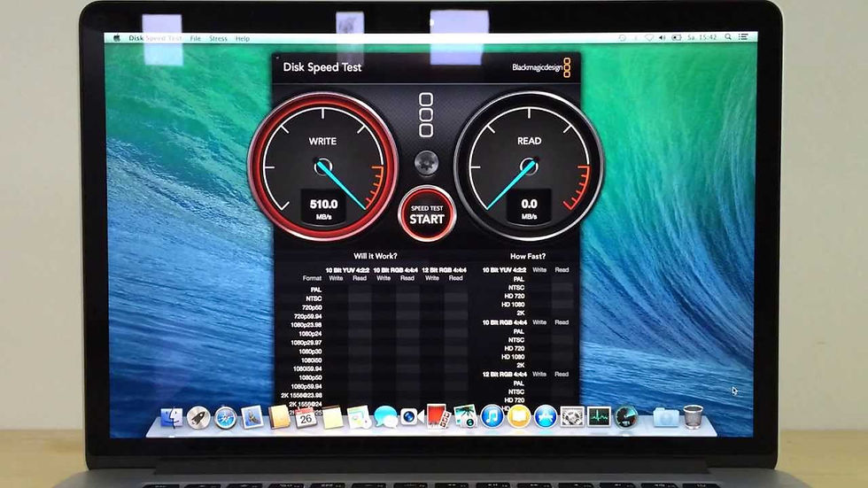The height and width of the screenshot is (488, 868).
Task: Open Disk Speed Test dock icon
Action: point(626,416)
